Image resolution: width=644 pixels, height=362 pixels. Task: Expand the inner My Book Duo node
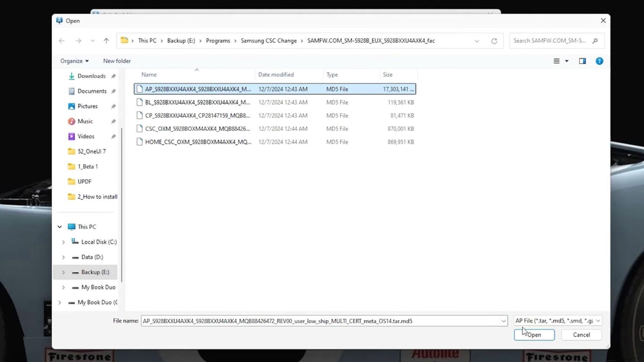(x=63, y=287)
